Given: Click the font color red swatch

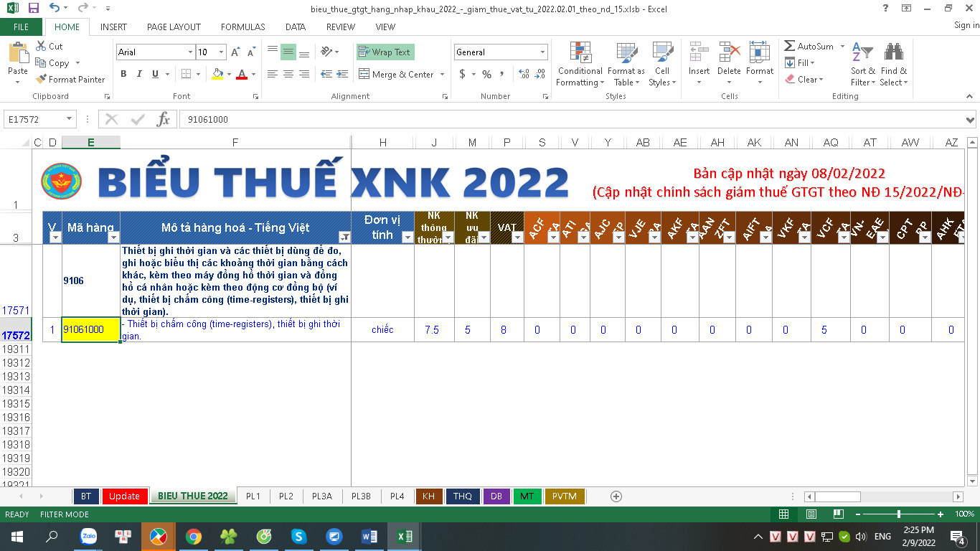Looking at the screenshot, I should (x=242, y=74).
